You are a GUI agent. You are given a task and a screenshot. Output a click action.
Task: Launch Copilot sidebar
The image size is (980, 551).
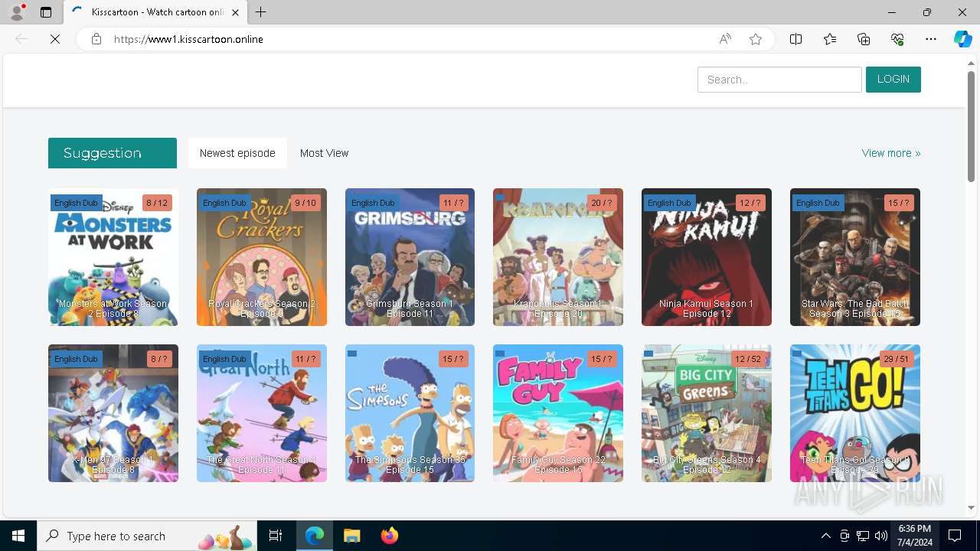point(962,39)
